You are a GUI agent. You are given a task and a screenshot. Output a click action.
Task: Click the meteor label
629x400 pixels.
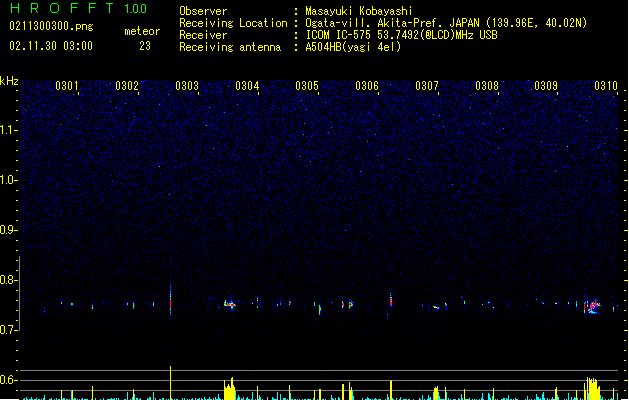click(142, 31)
